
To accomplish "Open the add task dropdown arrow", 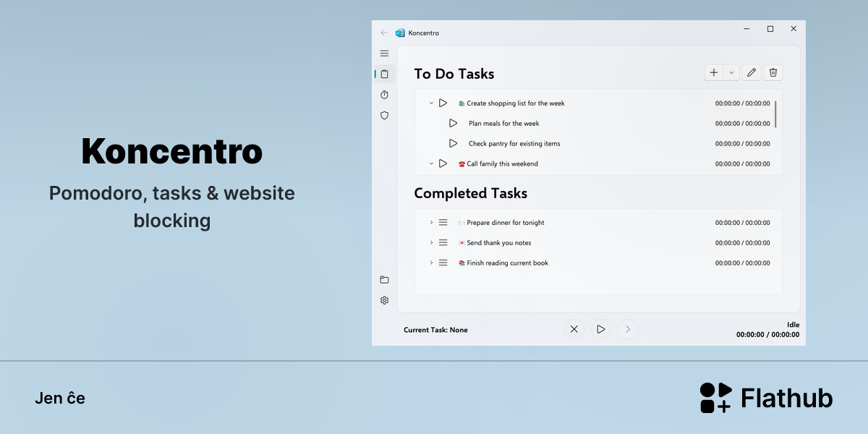I will tap(731, 72).
